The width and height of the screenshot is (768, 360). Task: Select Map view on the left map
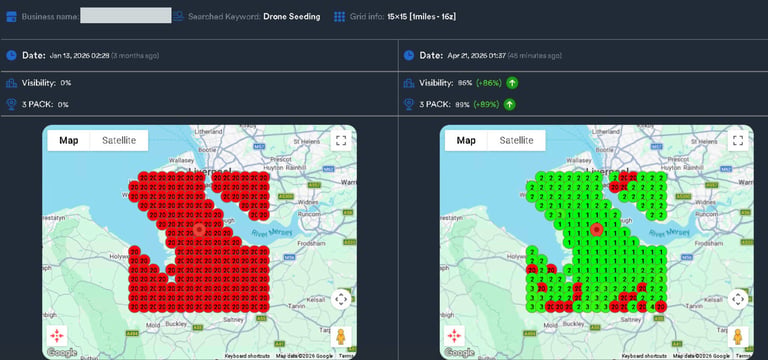click(69, 141)
